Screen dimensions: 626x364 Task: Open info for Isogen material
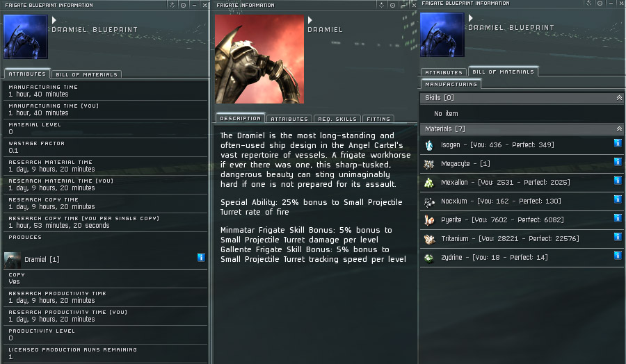pyautogui.click(x=617, y=142)
